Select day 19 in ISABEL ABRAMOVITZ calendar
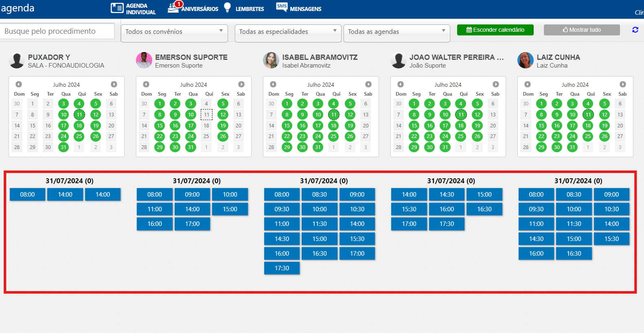Image resolution: width=644 pixels, height=333 pixels. point(350,126)
